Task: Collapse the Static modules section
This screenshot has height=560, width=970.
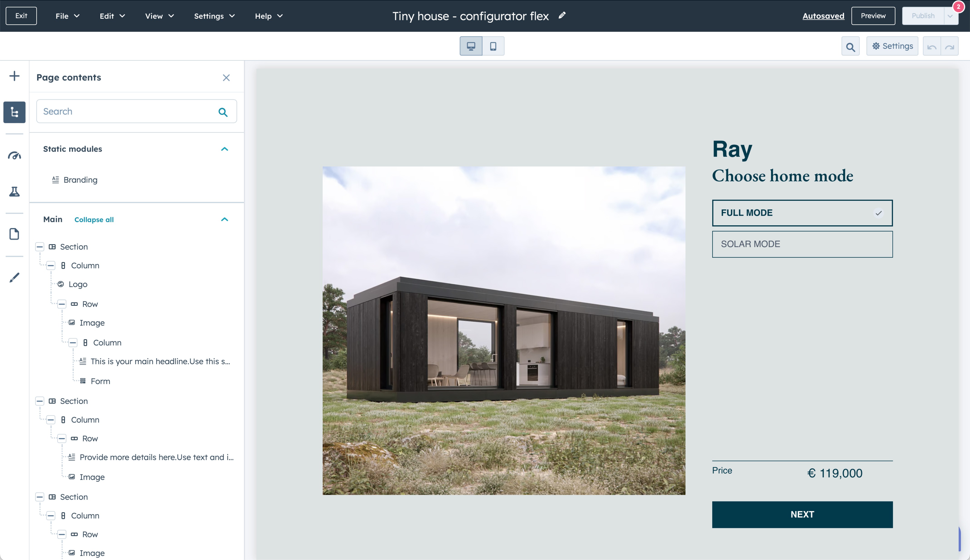Action: pyautogui.click(x=225, y=149)
